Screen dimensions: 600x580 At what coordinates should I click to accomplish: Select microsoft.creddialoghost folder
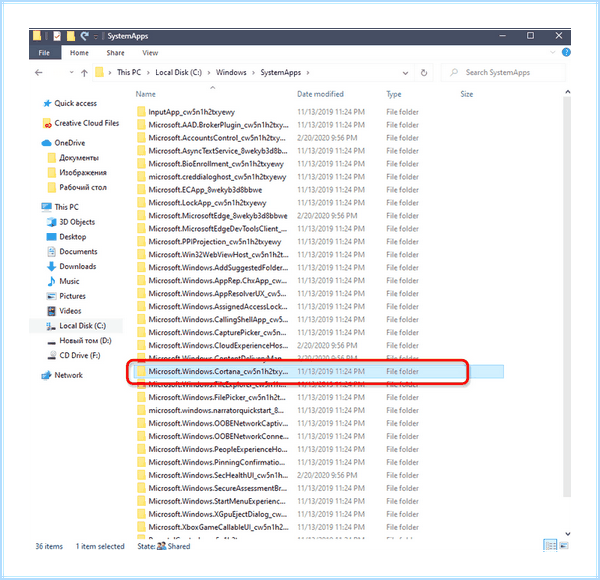(x=217, y=177)
